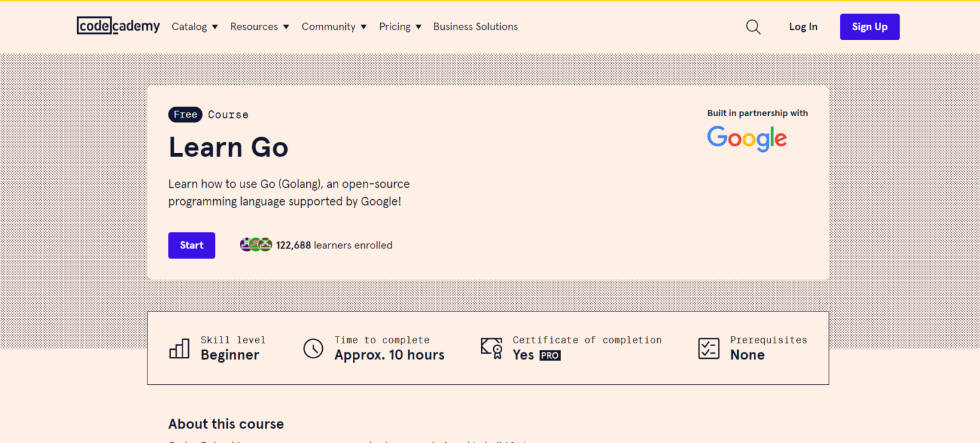Image resolution: width=980 pixels, height=443 pixels.
Task: Click the search magnifier icon
Action: (x=753, y=27)
